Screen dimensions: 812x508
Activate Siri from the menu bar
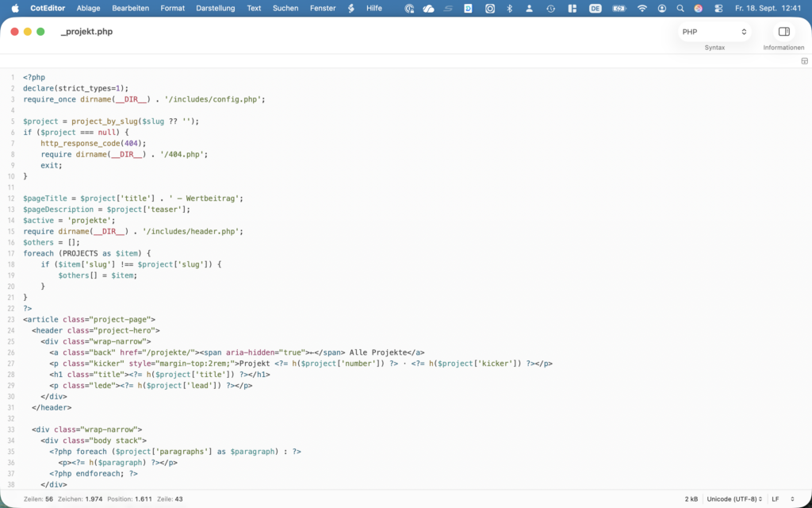[x=698, y=8]
